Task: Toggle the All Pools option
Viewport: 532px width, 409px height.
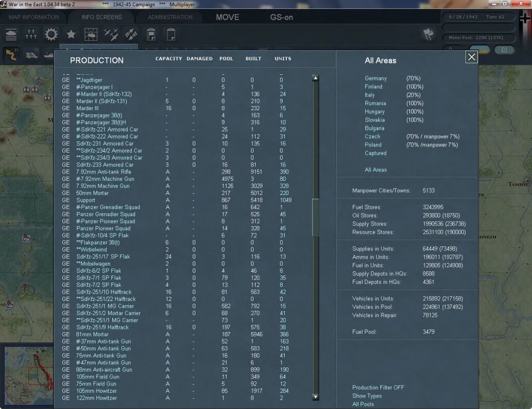Action: [x=363, y=404]
